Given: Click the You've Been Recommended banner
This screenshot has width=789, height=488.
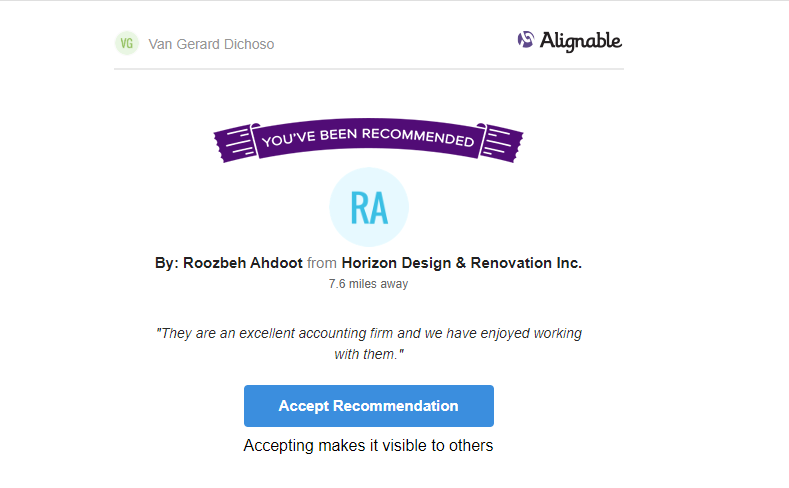Looking at the screenshot, I should (x=368, y=140).
